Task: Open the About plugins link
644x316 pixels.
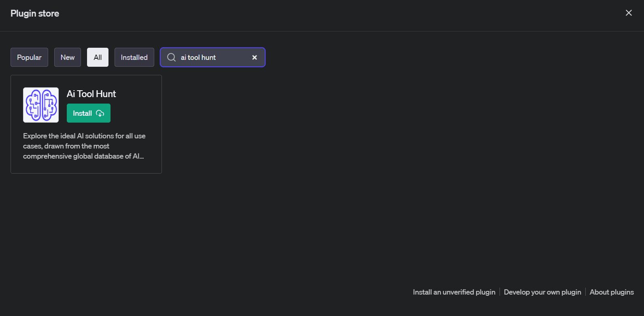Action: (x=612, y=292)
